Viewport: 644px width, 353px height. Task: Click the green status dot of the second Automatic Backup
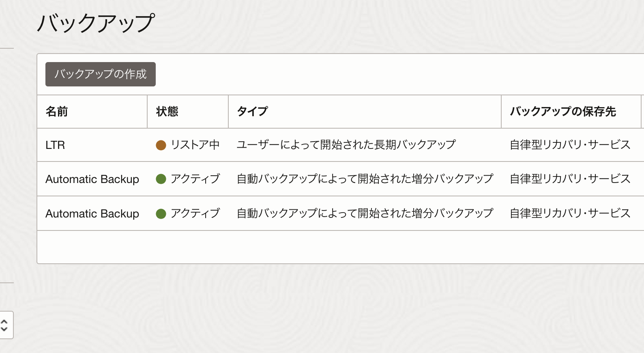coord(161,213)
